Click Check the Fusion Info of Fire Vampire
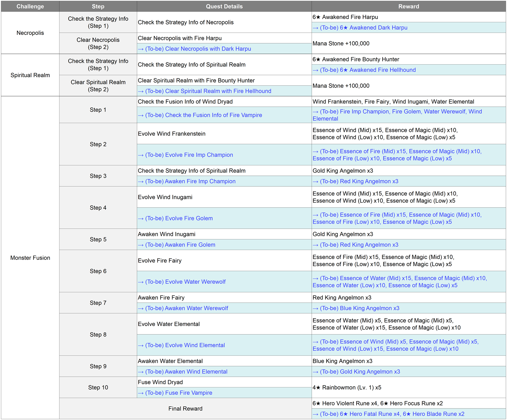The width and height of the screenshot is (507, 420). pyautogui.click(x=203, y=115)
